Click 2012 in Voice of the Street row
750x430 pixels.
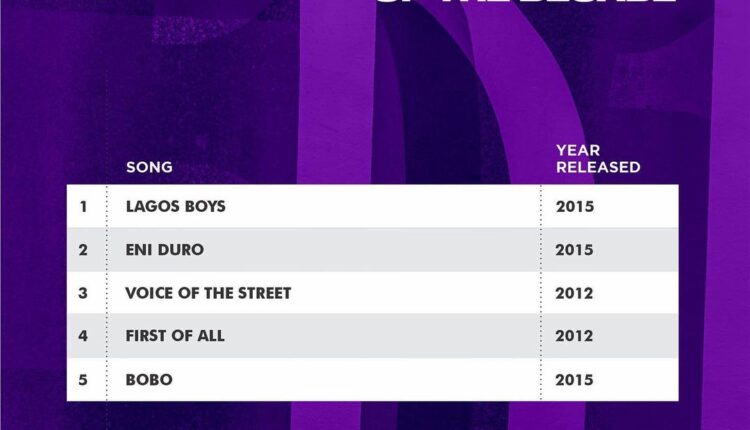point(575,293)
